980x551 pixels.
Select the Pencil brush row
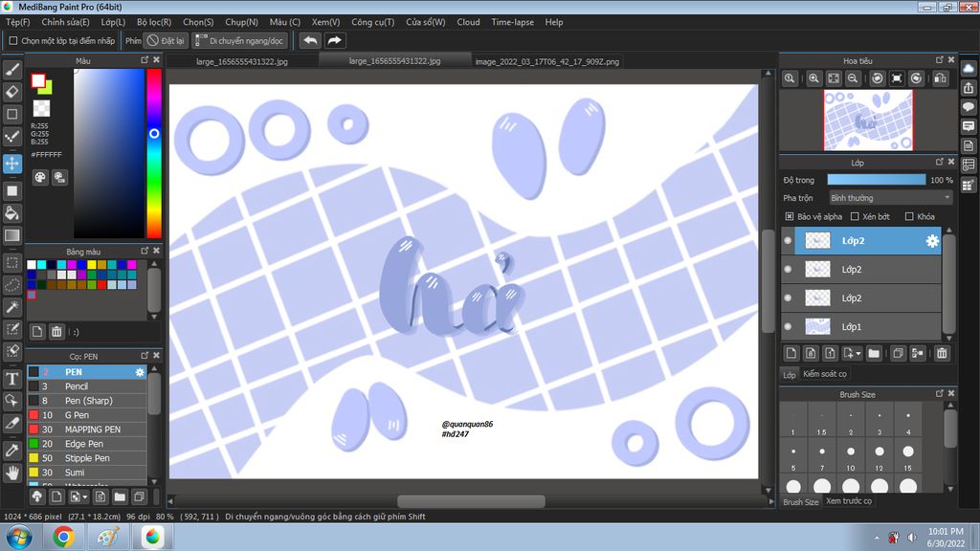pyautogui.click(x=87, y=386)
